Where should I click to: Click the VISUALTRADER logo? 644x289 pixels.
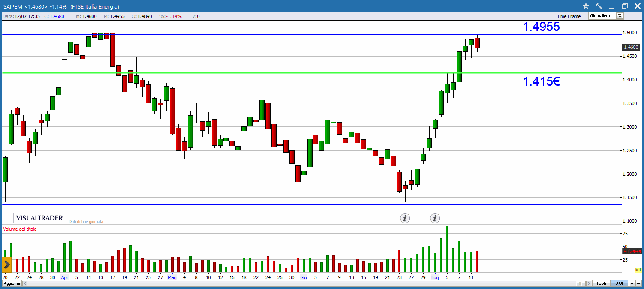39,218
